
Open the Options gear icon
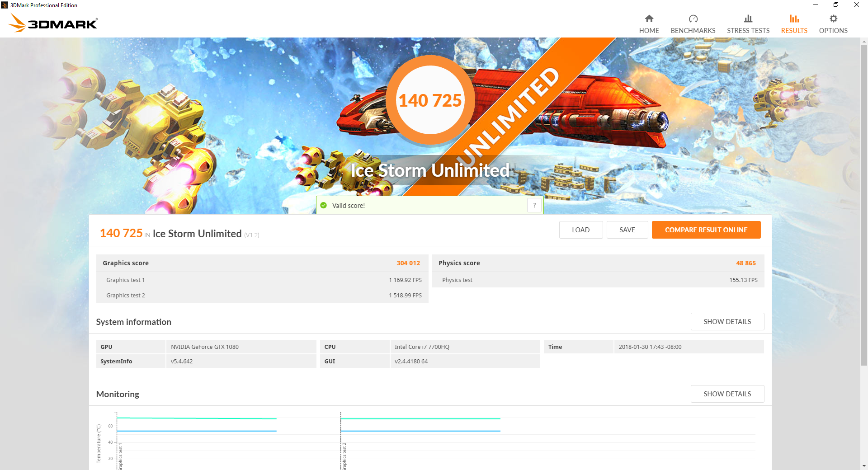coord(833,19)
